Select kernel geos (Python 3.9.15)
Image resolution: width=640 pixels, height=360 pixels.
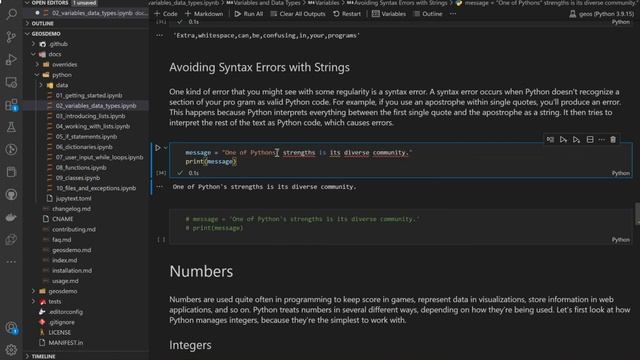[602, 14]
